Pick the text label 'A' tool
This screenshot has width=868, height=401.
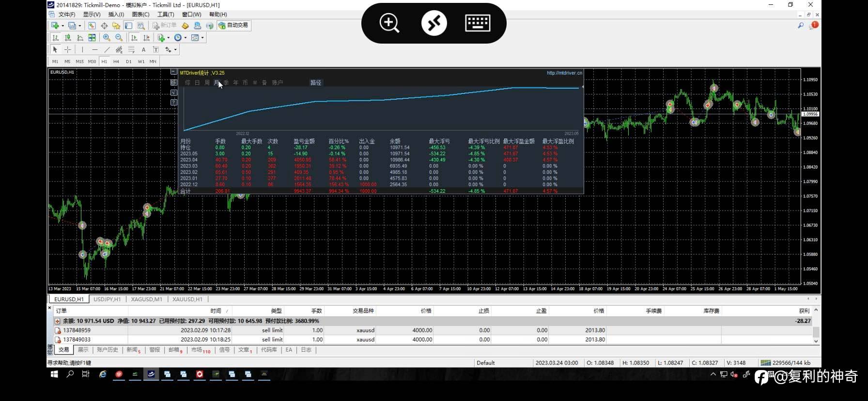click(x=143, y=49)
